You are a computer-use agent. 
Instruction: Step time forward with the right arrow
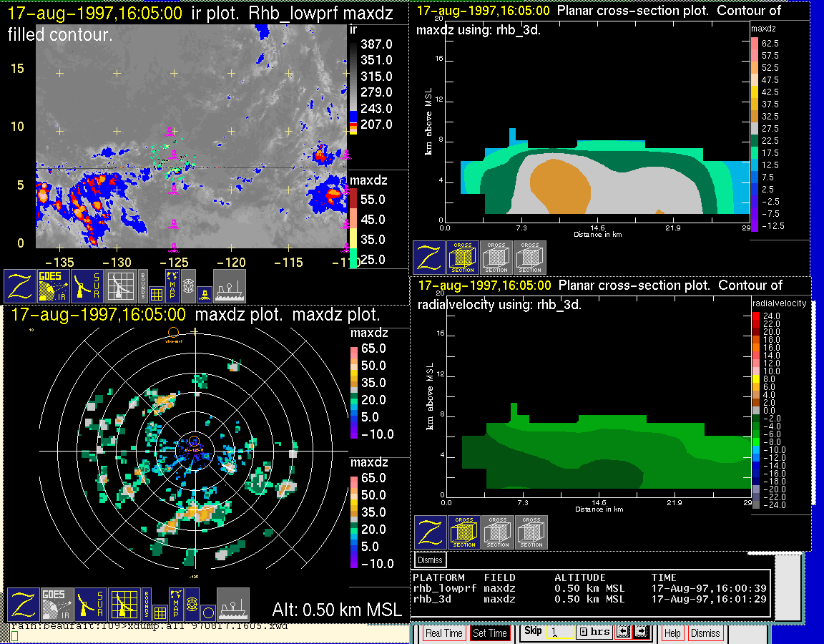coord(640,632)
